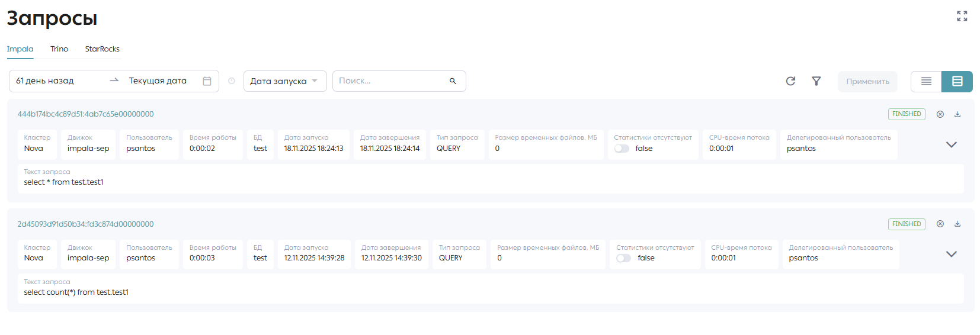Click the search magnifier icon
This screenshot has height=335, width=980.
453,81
